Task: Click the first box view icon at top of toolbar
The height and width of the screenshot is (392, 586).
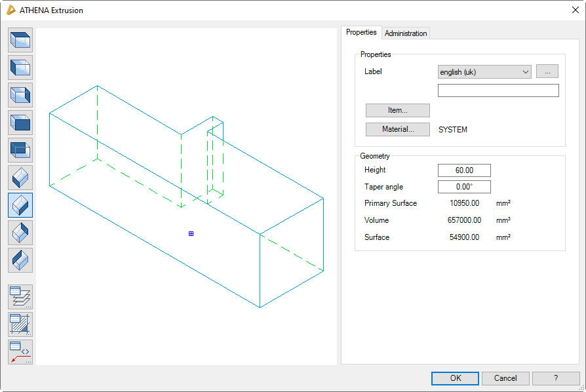Action: pos(20,40)
